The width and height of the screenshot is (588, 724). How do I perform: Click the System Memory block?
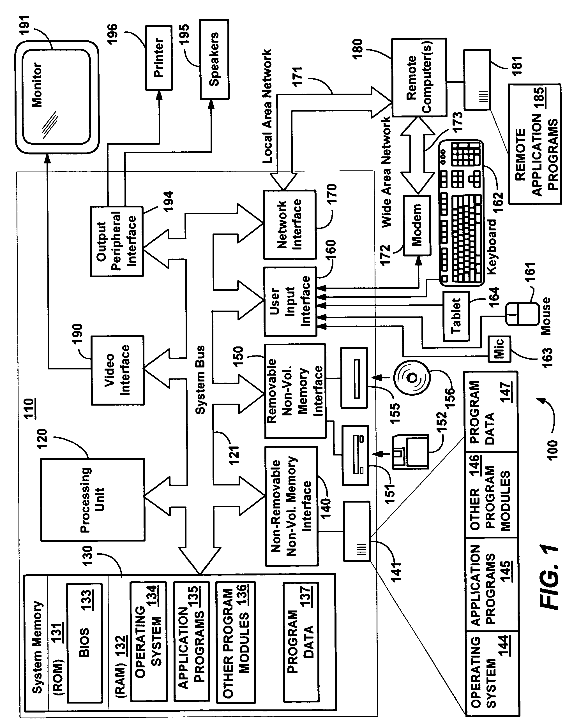point(78,612)
